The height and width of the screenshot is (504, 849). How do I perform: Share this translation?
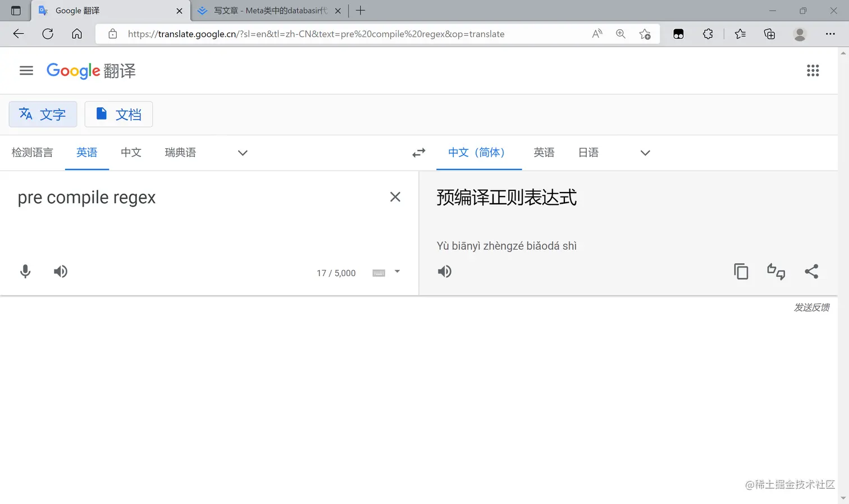(x=811, y=272)
